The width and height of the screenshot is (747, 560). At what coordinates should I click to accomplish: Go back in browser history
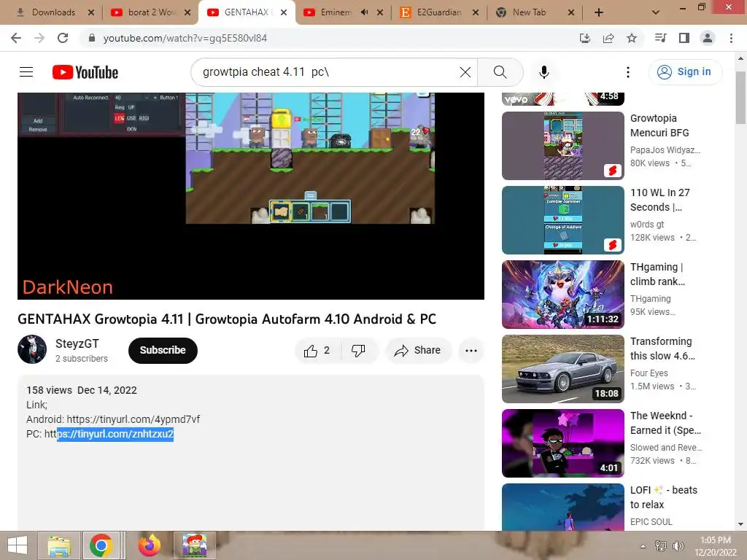[x=16, y=38]
